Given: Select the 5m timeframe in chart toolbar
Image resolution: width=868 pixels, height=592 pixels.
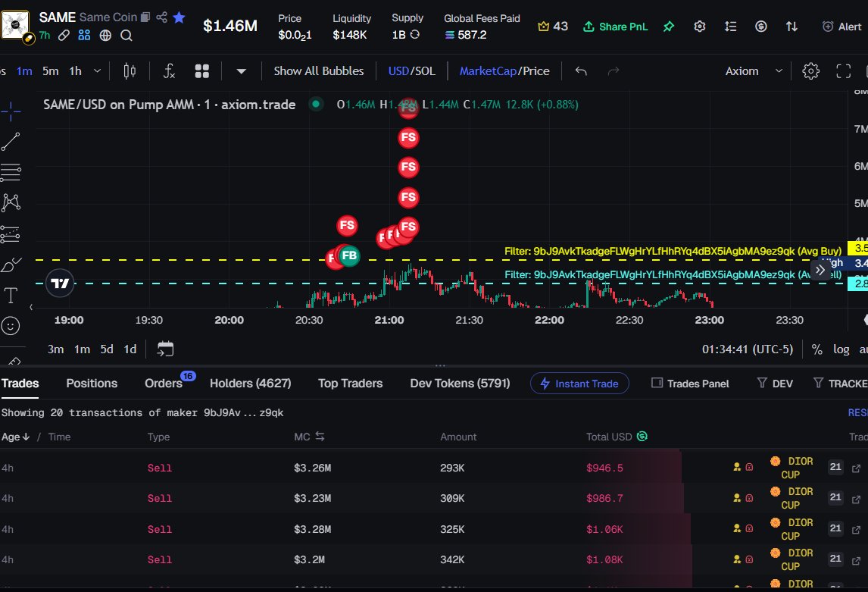Looking at the screenshot, I should click(x=51, y=71).
